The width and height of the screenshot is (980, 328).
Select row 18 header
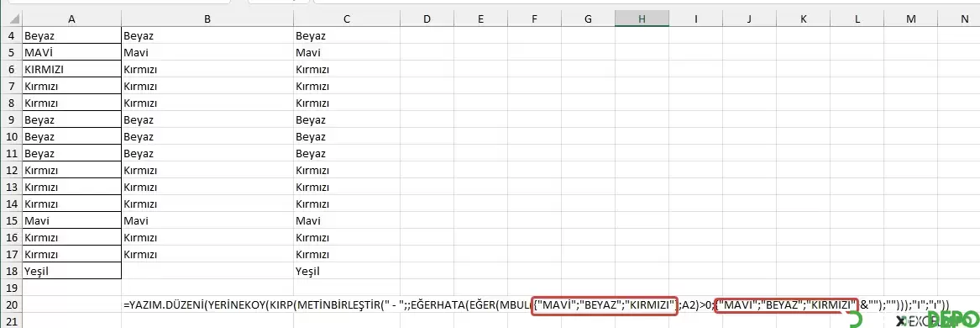(x=11, y=271)
